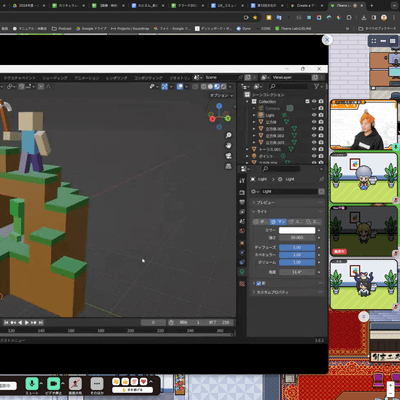
Task: Toggle render camera icon for Light row
Action: click(321, 115)
